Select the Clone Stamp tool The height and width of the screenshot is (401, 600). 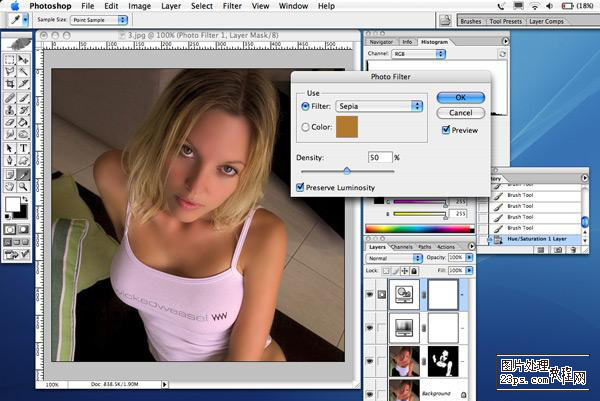pyautogui.click(x=10, y=110)
